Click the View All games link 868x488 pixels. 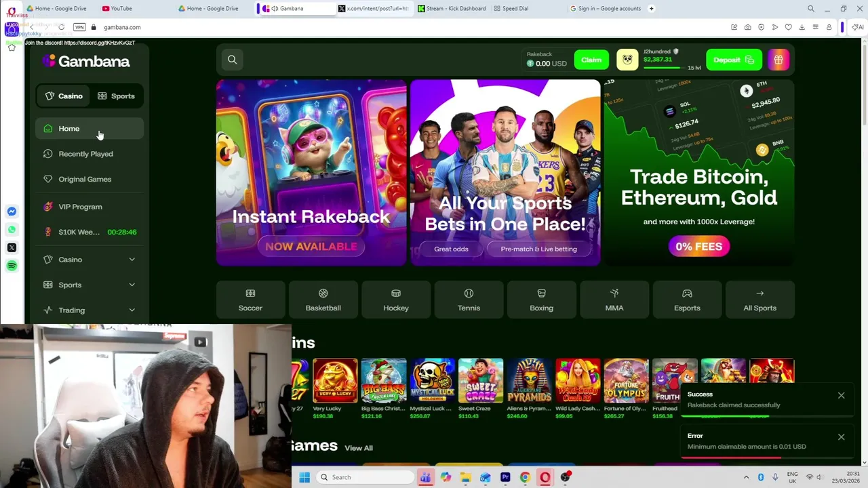coord(359,448)
